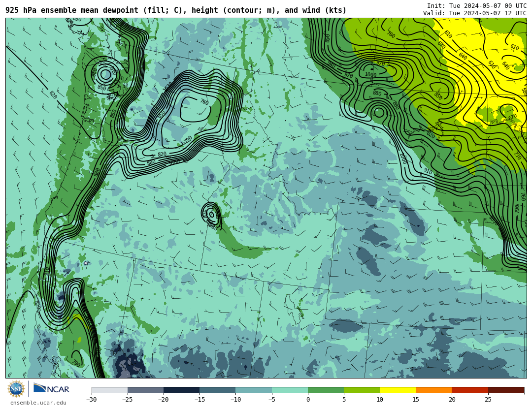Image resolution: width=532 pixels, height=409 pixels.
Task: Click the colorbar tick label -30
Action: (92, 400)
